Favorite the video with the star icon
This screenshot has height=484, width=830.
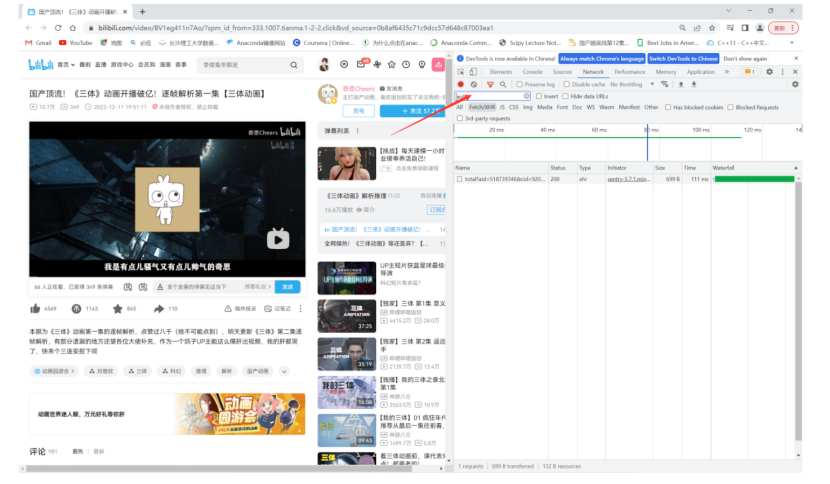(x=118, y=308)
